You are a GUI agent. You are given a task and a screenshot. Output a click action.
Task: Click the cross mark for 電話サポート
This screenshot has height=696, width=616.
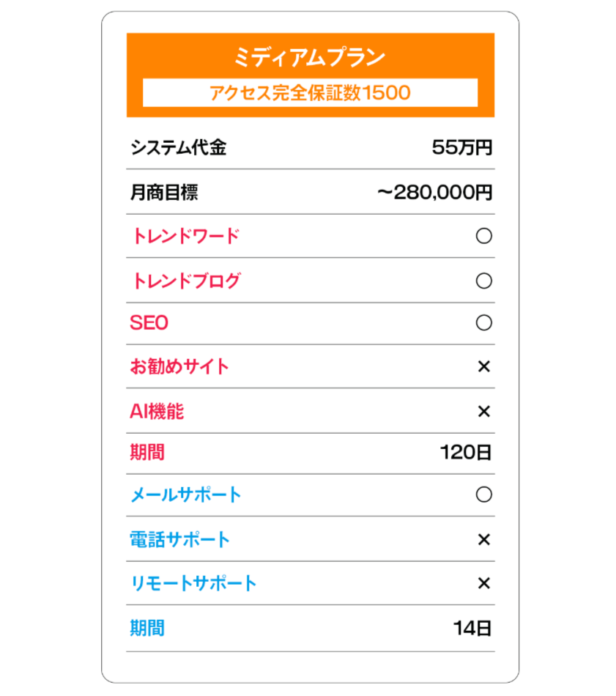[483, 539]
